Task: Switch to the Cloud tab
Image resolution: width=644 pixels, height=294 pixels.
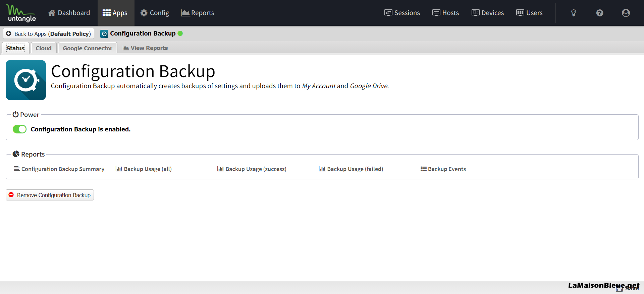Action: point(44,48)
